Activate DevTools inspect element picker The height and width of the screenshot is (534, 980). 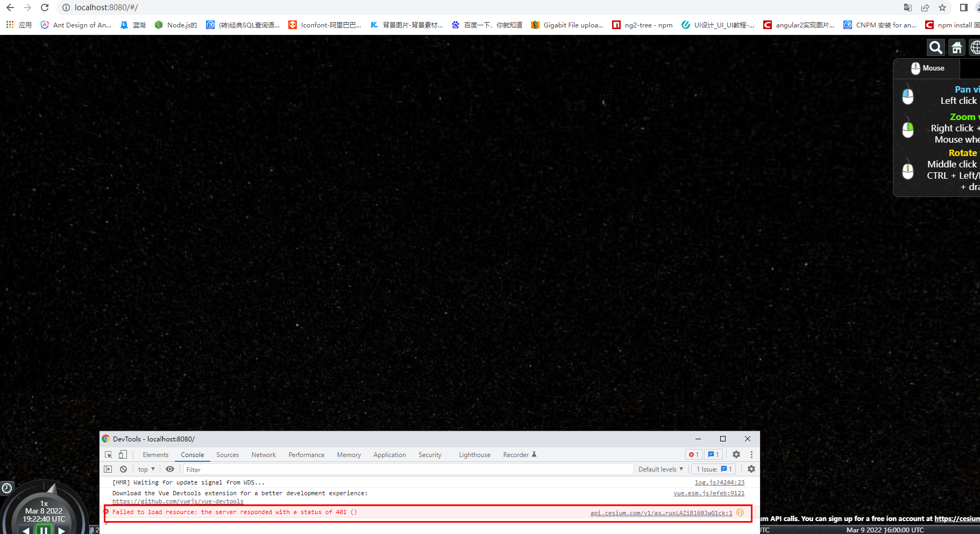109,455
